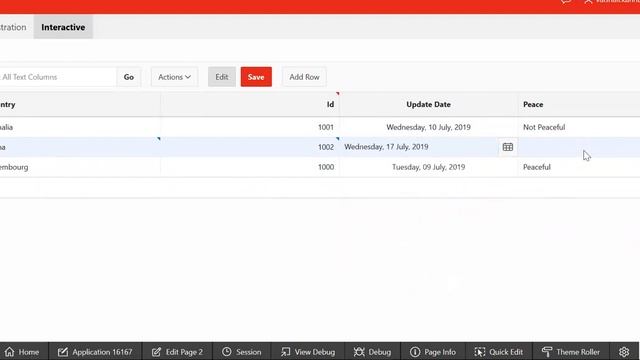Image resolution: width=640 pixels, height=360 pixels.
Task: Open View Debug
Action: pos(308,351)
